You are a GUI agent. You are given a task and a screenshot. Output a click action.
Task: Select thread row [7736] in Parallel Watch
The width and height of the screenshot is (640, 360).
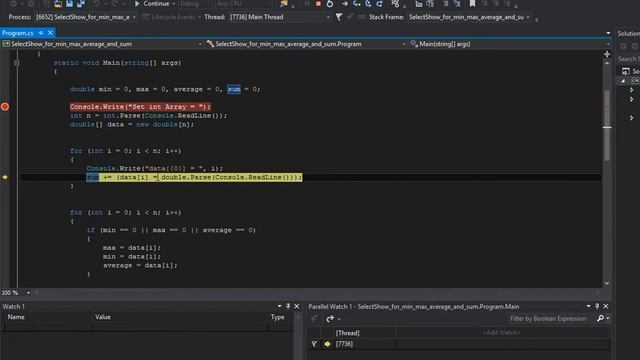point(459,344)
